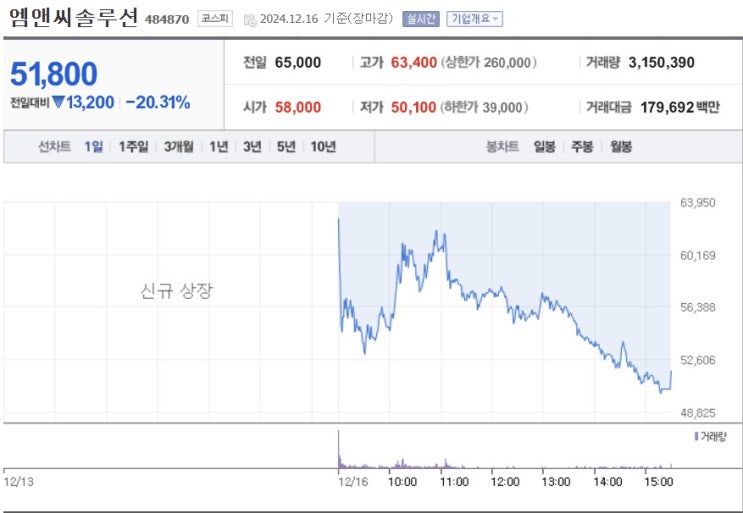Select the 1일 line chart period
This screenshot has width=743, height=513.
(x=94, y=147)
